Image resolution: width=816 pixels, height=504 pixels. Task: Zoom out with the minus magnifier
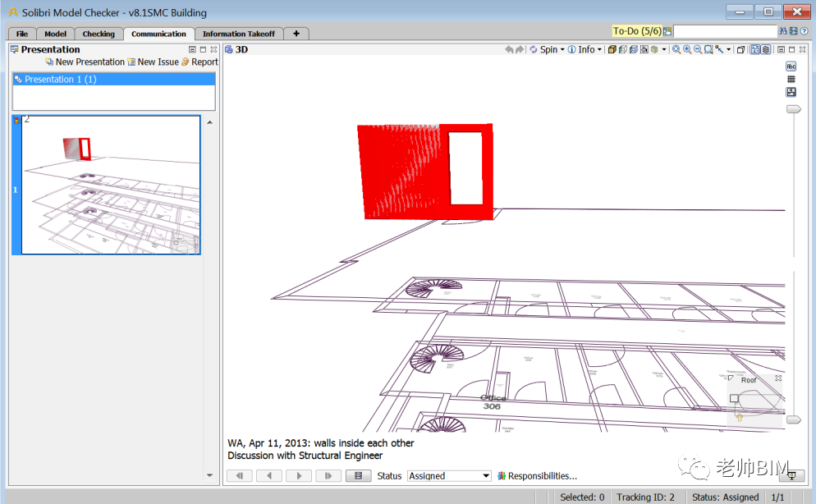point(698,49)
